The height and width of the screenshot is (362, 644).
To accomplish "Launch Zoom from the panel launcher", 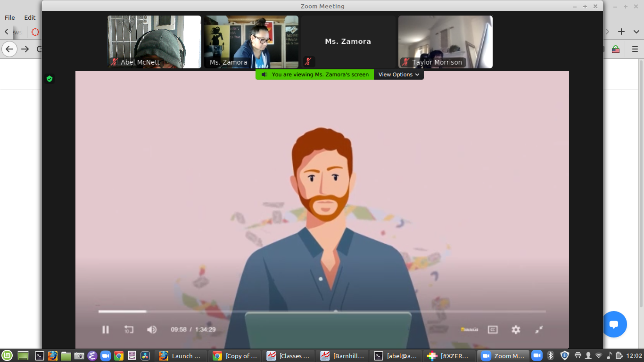I will (106, 356).
